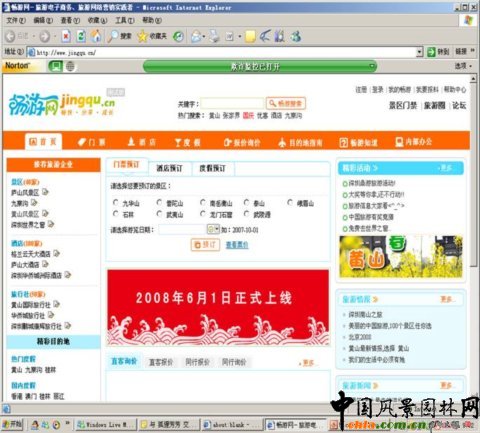The height and width of the screenshot is (433, 480).
Task: Open the Favorites star icon
Action: pos(142,36)
